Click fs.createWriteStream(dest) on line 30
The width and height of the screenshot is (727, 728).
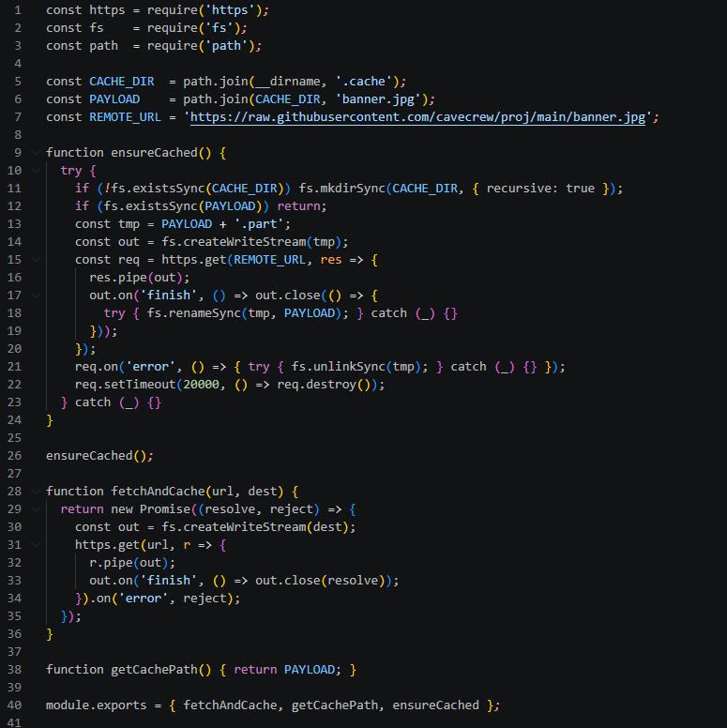click(255, 527)
